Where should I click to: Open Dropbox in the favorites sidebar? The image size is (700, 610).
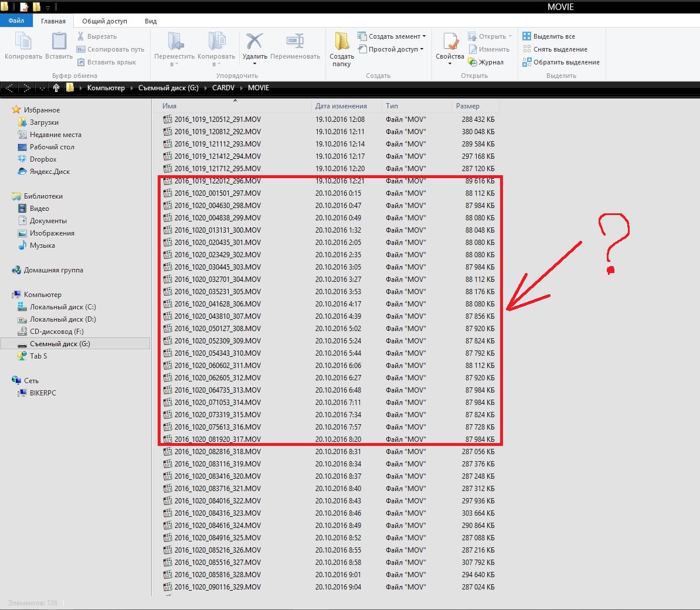(43, 159)
